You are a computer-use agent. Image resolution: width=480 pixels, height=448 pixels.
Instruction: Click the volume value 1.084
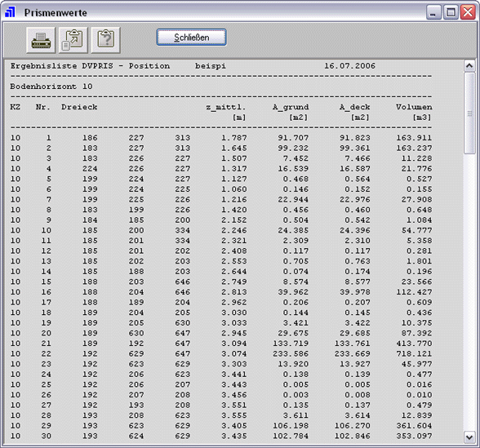[x=419, y=220]
